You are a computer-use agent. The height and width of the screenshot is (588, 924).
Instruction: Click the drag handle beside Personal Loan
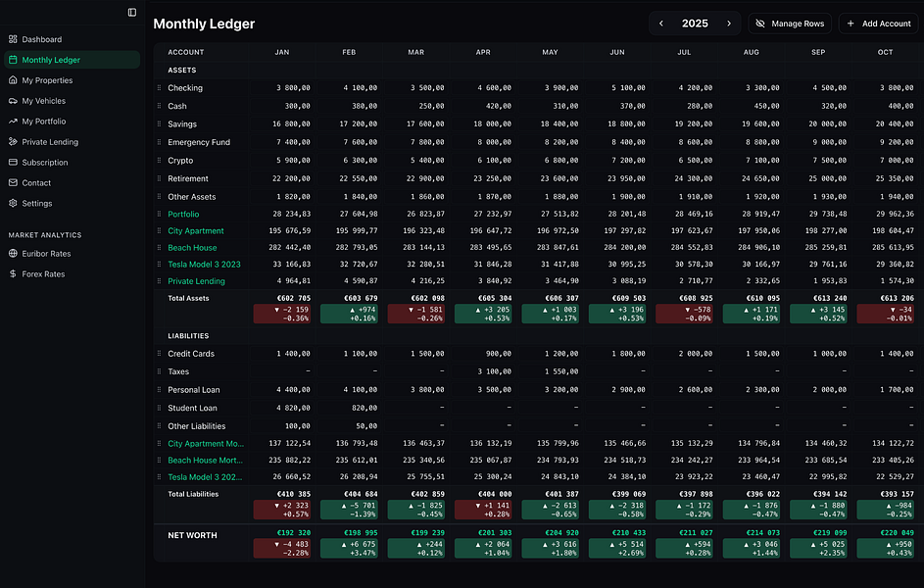pos(159,390)
